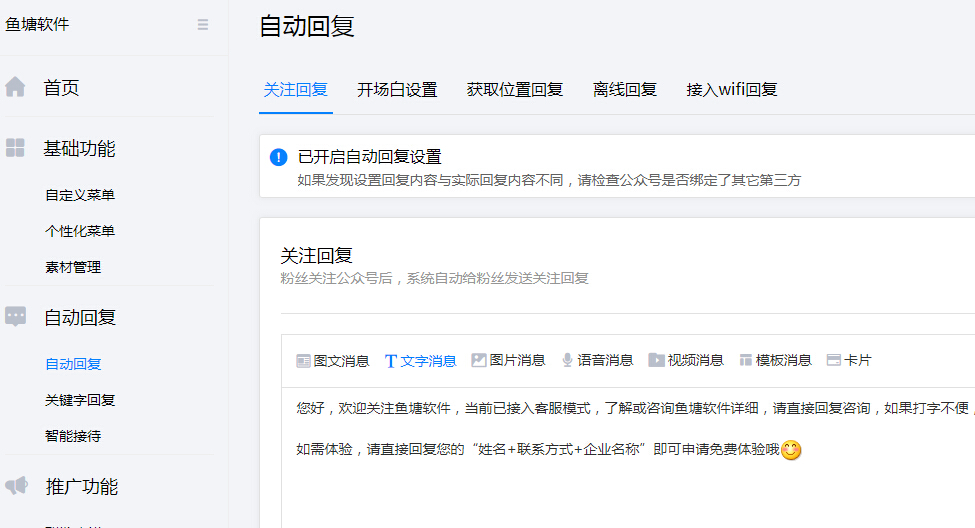
Task: Open 关键字回复 submenu item
Action: [80, 401]
